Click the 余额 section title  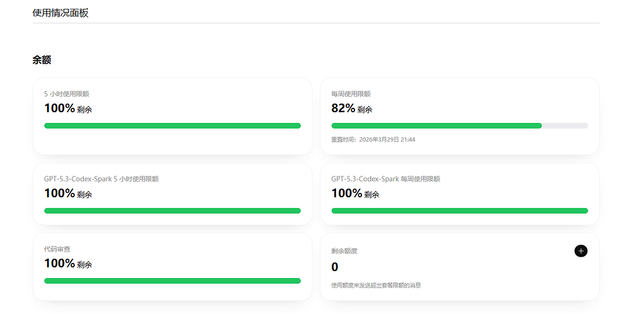click(42, 60)
